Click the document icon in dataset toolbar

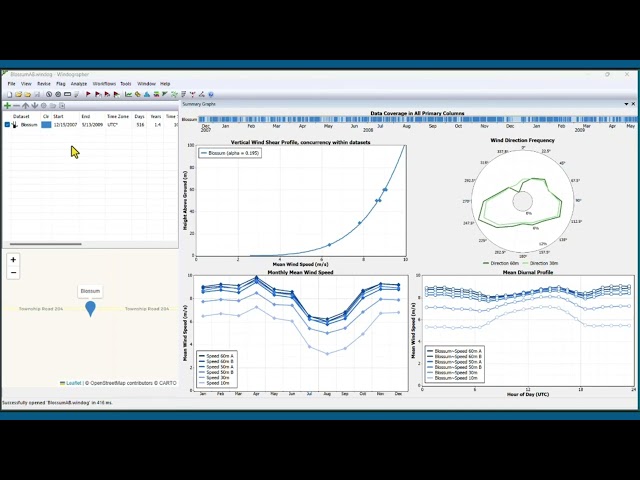coord(62,106)
